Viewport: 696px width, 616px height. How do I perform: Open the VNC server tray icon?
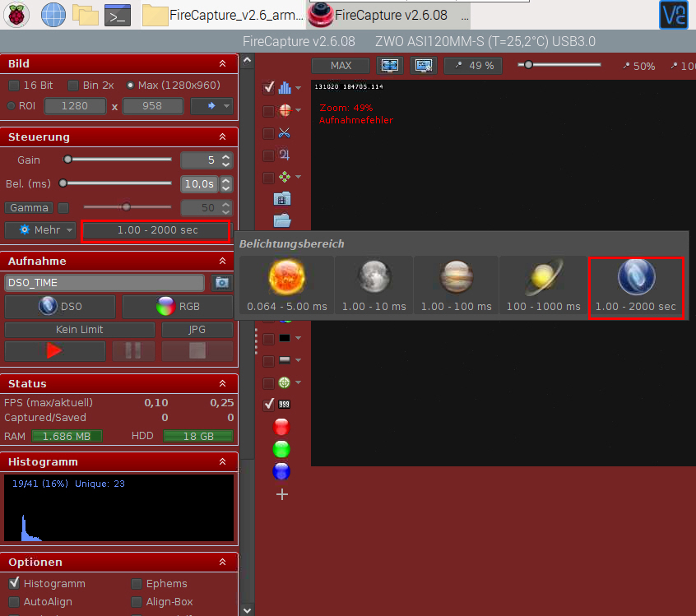point(673,15)
